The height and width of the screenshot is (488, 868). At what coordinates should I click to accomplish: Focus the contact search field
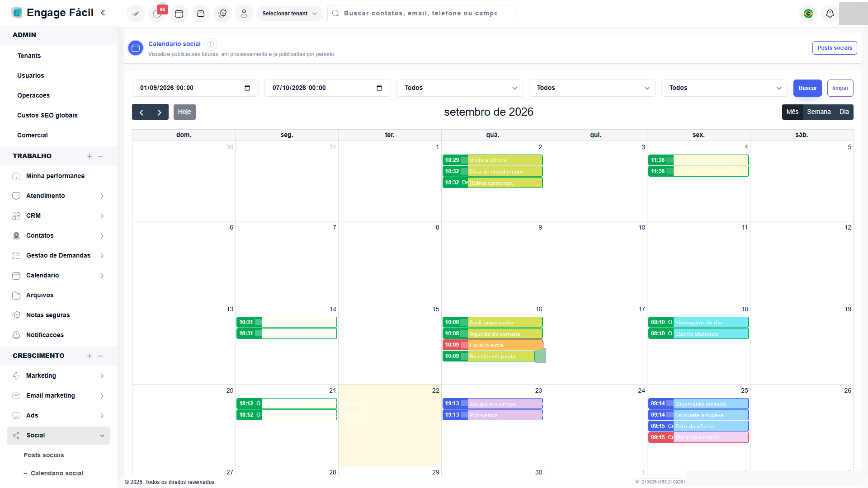[x=421, y=14]
